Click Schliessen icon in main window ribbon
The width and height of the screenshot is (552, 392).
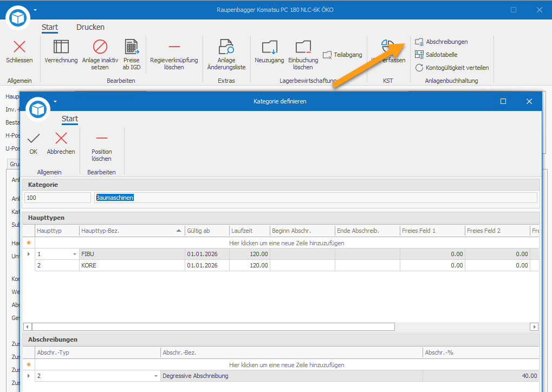point(20,47)
